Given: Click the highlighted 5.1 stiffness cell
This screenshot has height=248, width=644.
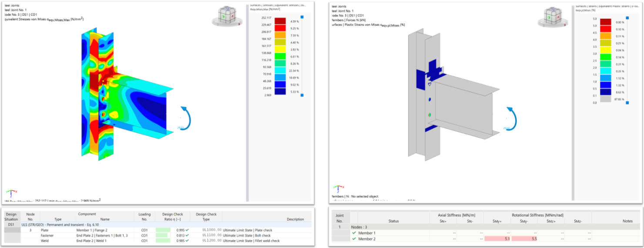Looking at the screenshot, I should click(497, 239).
